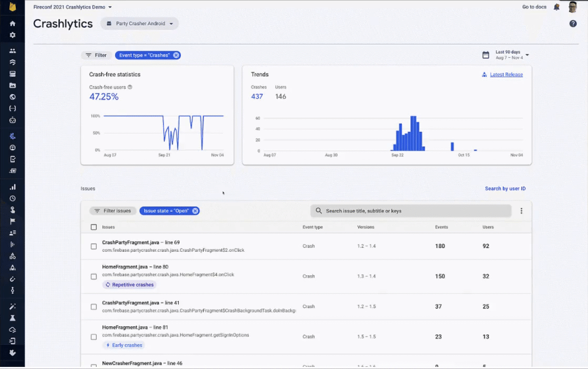
Task: Check the CrashPartyFragment.java line 69 checkbox
Action: 94,247
